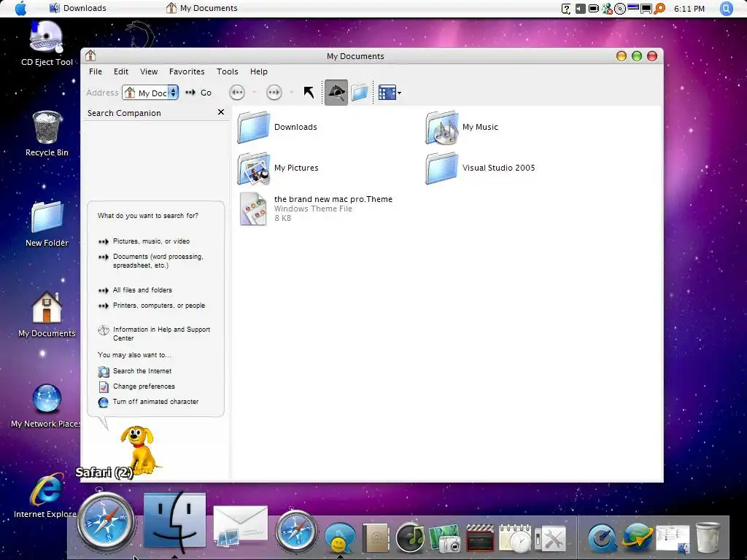Open the File menu
The height and width of the screenshot is (560, 747).
[x=96, y=71]
